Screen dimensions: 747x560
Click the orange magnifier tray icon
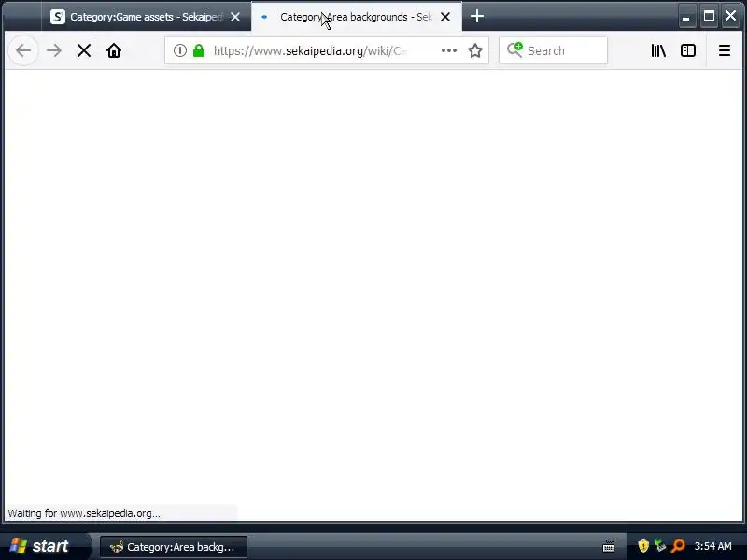coord(678,546)
